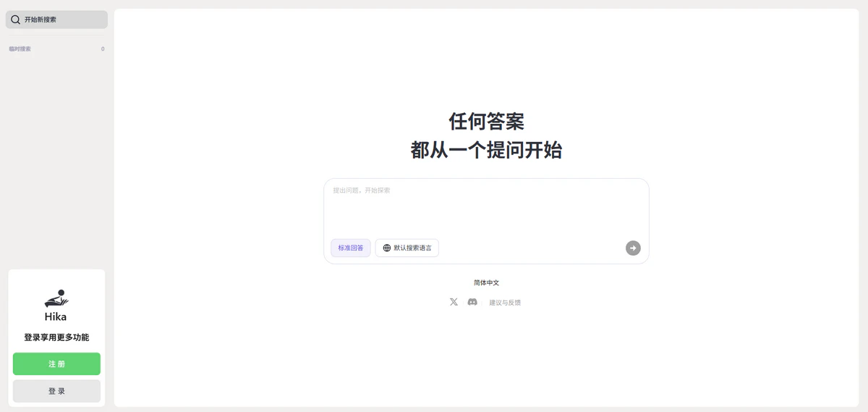The image size is (868, 412).
Task: Click the 都从一个提问开始 headline line
Action: (486, 151)
